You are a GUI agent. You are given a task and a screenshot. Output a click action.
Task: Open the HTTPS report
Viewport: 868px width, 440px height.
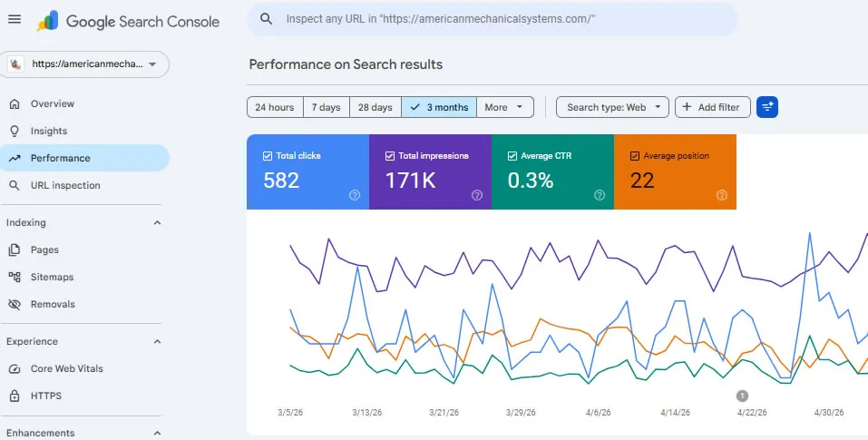84,396
